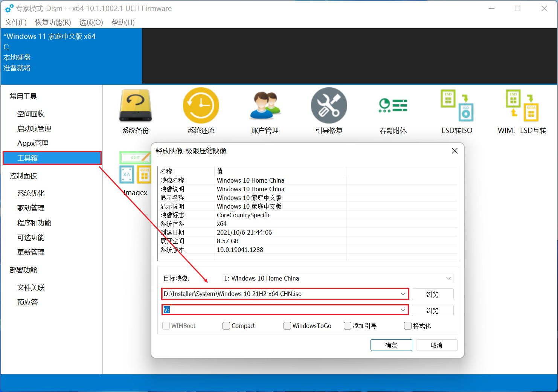This screenshot has height=392, width=558.
Task: Click the 值 column header
Action: [x=281, y=171]
